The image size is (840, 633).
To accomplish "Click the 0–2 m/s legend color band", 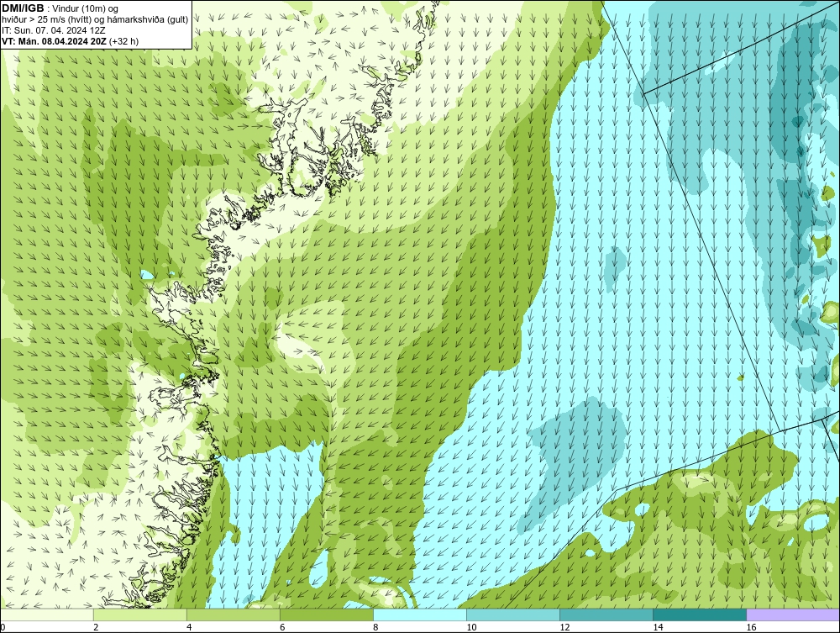I will [x=47, y=615].
